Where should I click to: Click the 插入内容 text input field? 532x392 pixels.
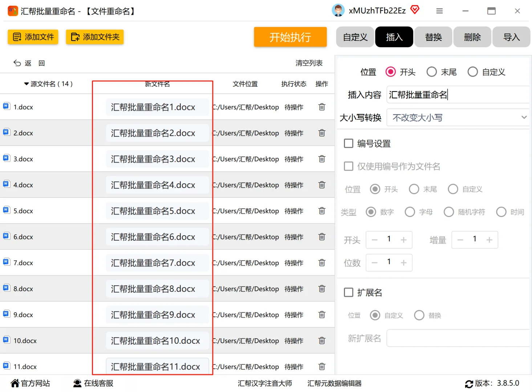tap(458, 94)
